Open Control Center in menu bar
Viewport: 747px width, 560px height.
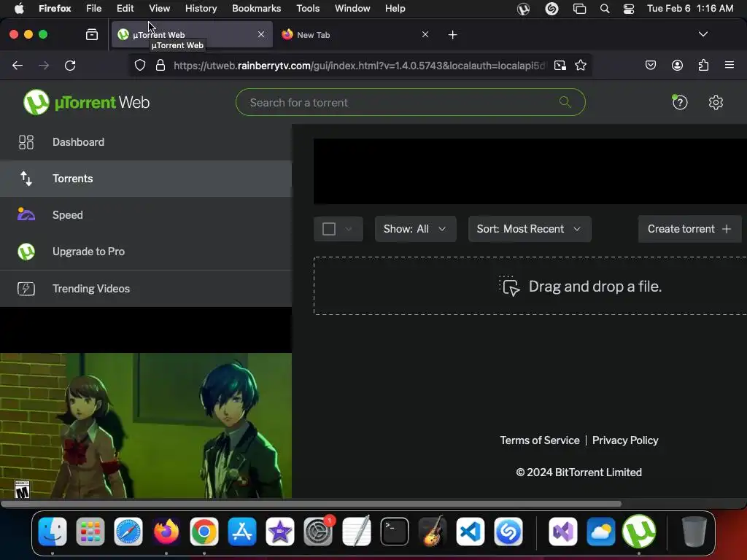(628, 9)
